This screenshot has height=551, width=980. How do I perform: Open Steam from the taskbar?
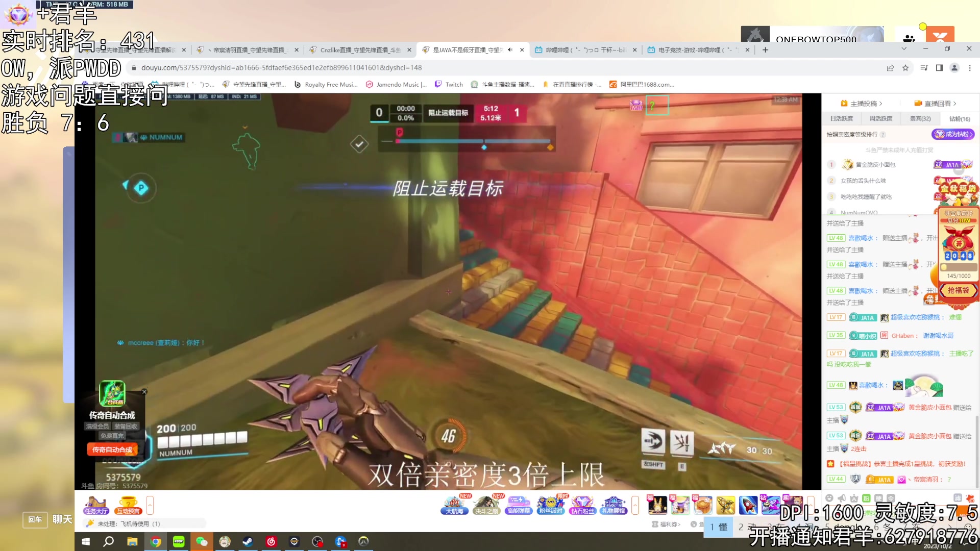click(x=248, y=541)
